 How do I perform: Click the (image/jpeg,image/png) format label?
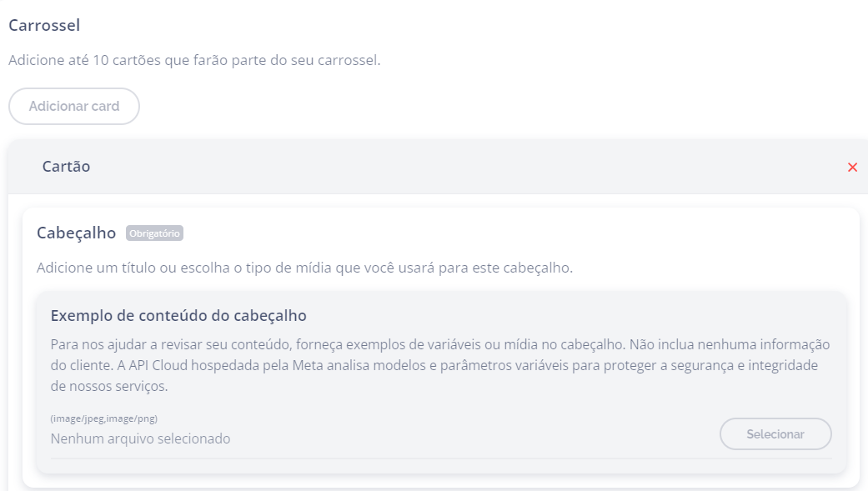(104, 418)
